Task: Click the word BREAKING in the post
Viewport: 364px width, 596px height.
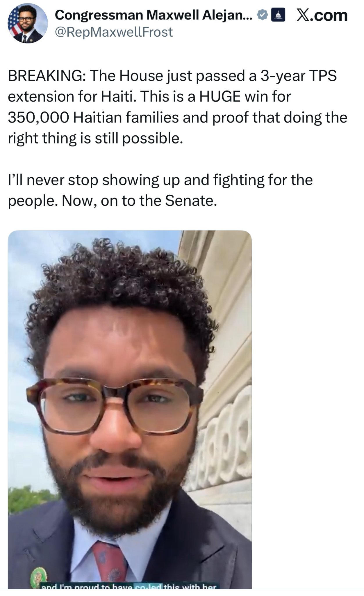Action: [x=47, y=76]
